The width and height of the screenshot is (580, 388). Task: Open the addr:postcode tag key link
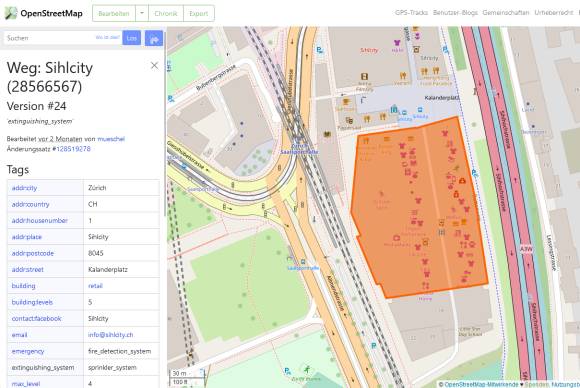33,253
